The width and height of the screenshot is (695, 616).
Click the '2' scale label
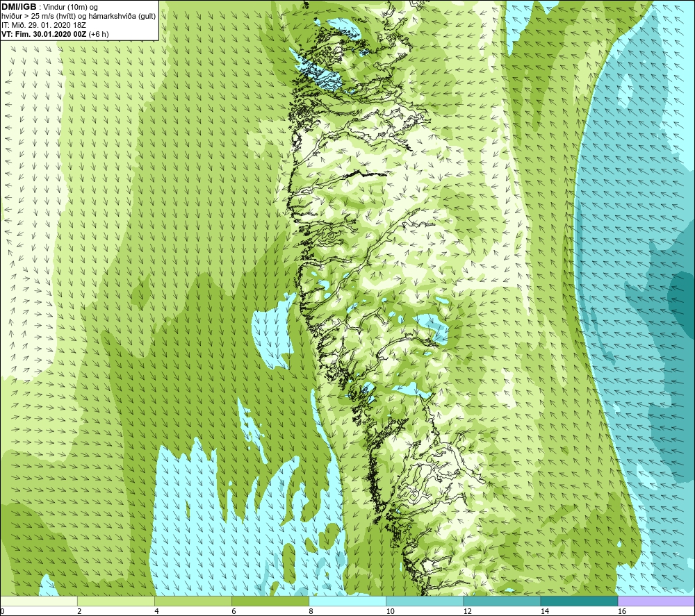(79, 611)
